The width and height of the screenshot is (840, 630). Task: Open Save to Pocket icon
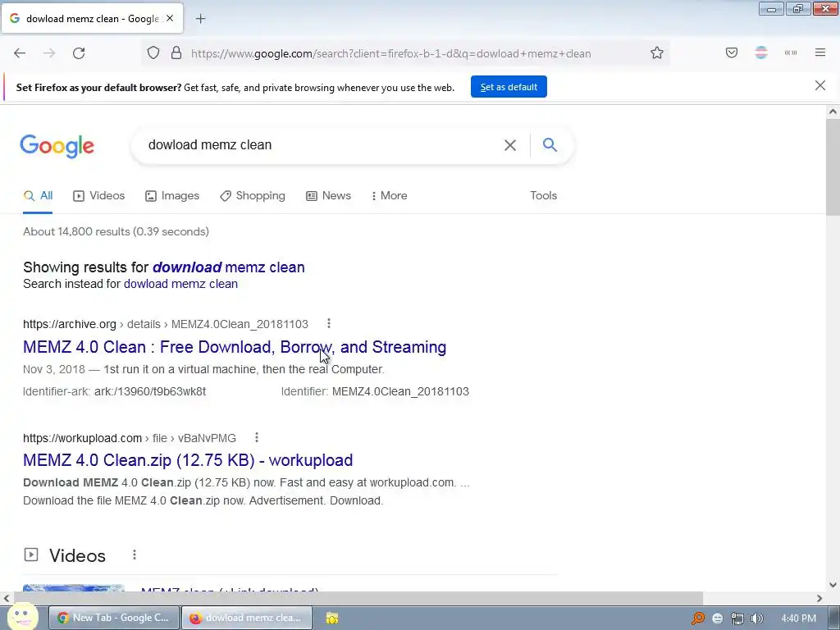(x=732, y=53)
